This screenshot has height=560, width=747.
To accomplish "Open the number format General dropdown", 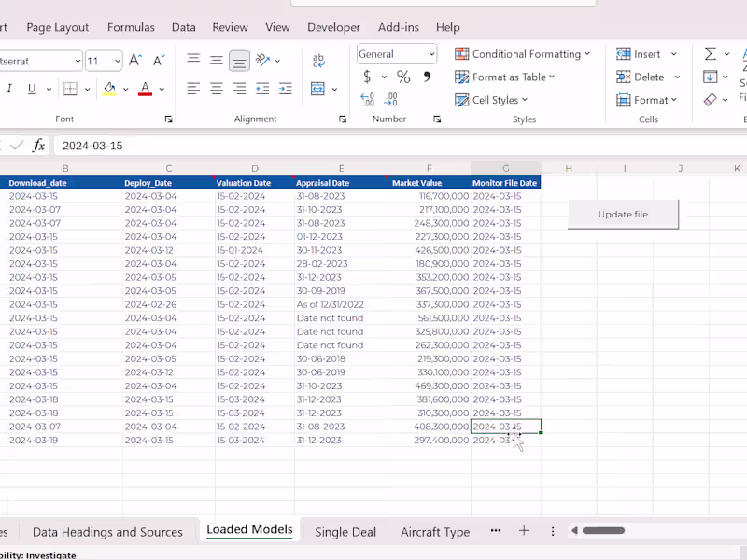I will [431, 54].
